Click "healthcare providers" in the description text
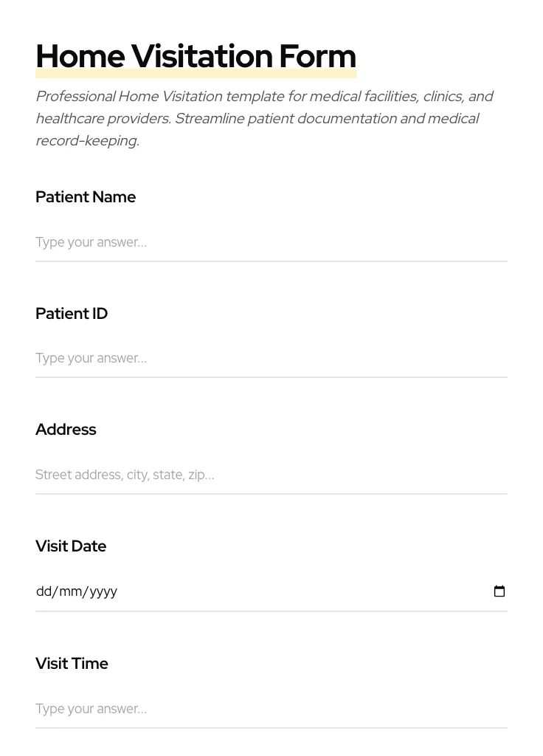 pyautogui.click(x=102, y=119)
